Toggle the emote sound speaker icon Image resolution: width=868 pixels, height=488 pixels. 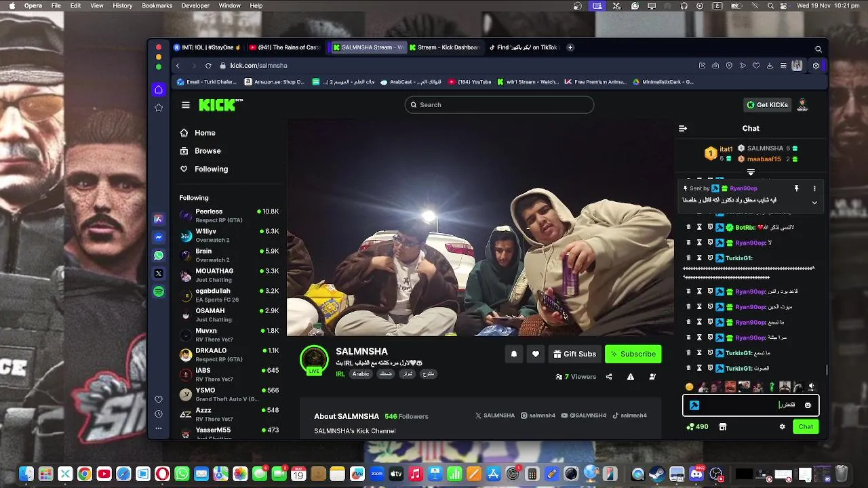point(811,387)
